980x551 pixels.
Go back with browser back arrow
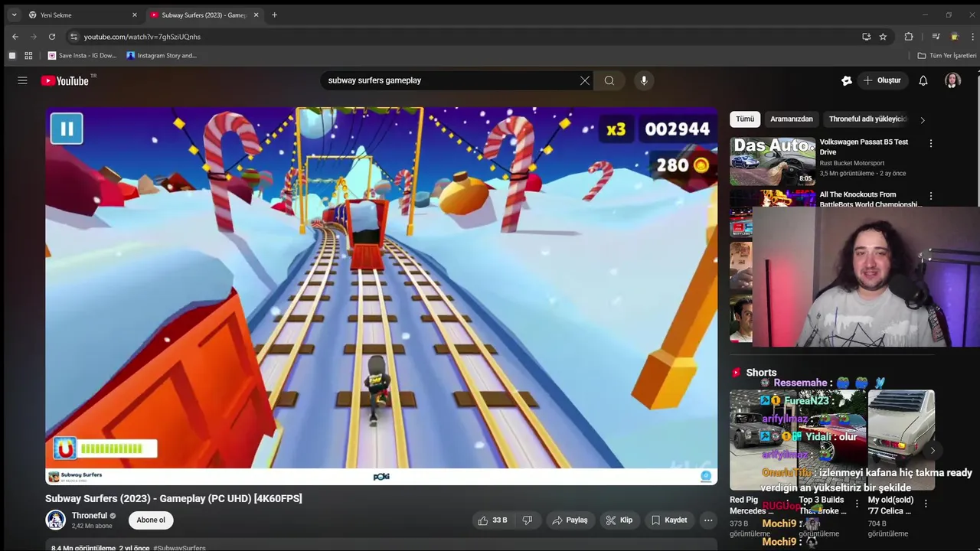coord(15,37)
